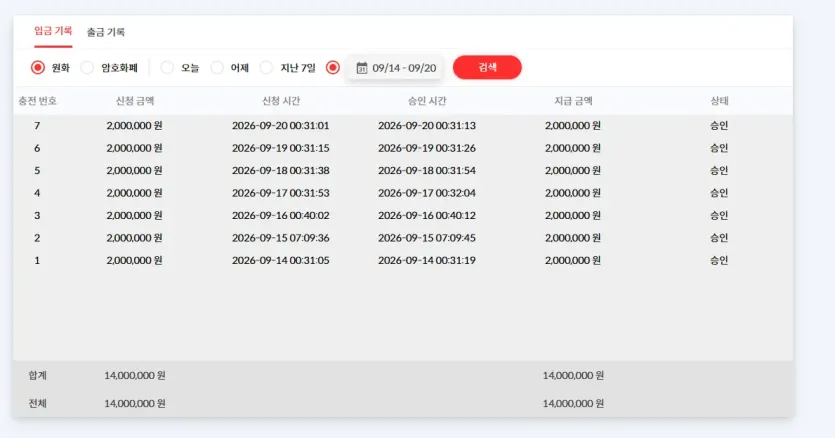This screenshot has height=438, width=835.
Task: Select row number 1 cell
Action: coord(37,260)
